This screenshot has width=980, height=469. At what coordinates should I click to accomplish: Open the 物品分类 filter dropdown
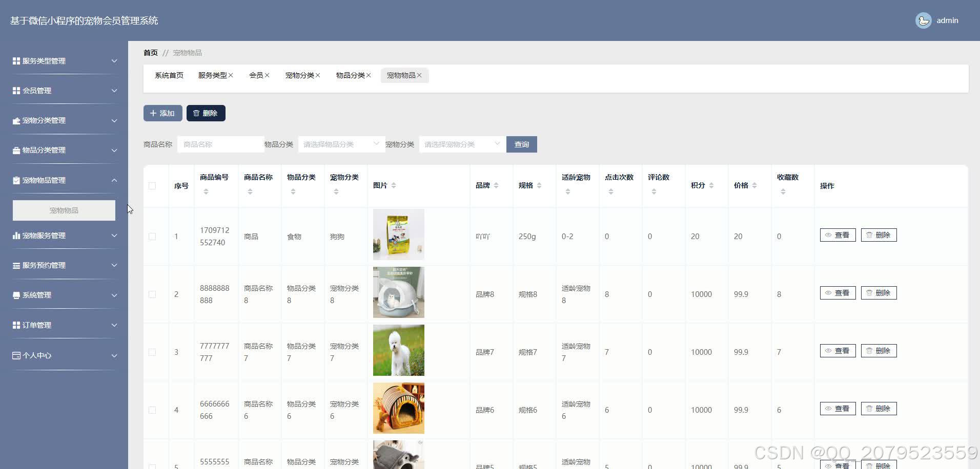pyautogui.click(x=341, y=144)
